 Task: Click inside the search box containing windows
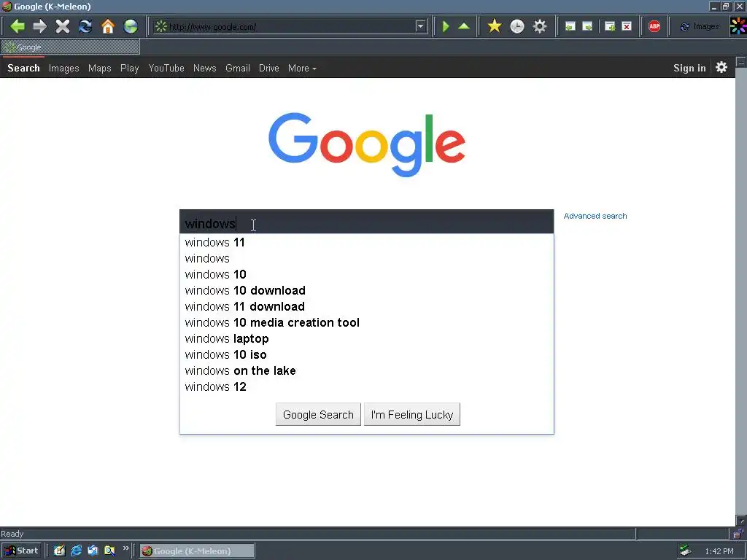[367, 222]
